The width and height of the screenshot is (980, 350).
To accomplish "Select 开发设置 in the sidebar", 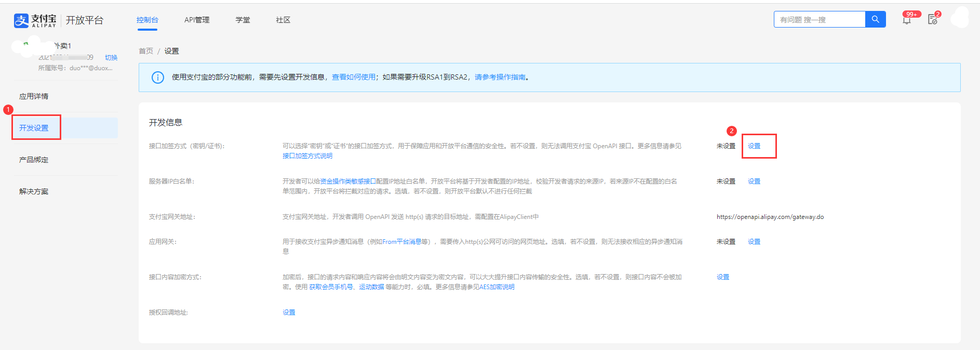I will (x=34, y=128).
